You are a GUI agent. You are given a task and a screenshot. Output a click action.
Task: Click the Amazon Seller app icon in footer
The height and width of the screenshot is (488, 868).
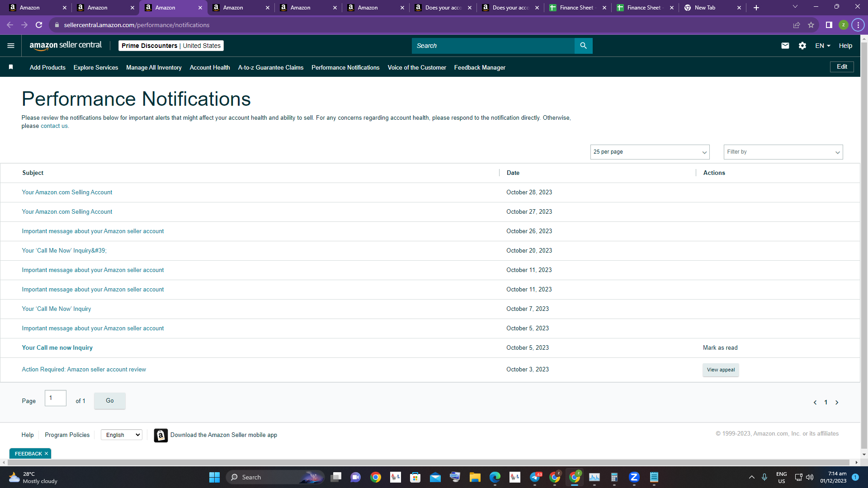click(161, 435)
